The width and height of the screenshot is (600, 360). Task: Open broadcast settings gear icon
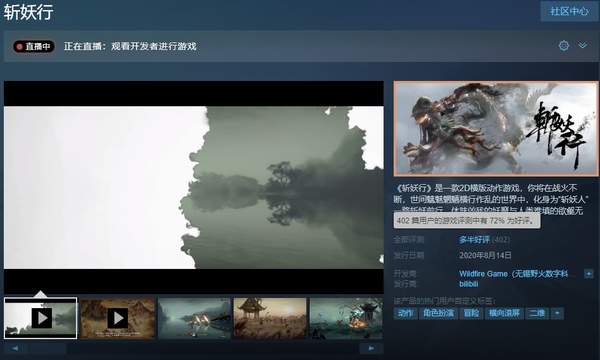[x=564, y=46]
